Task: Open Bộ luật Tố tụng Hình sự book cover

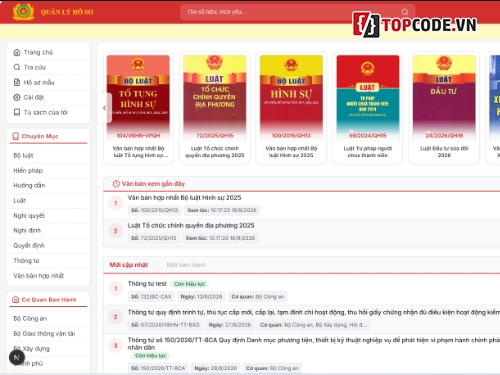Action: pyautogui.click(x=138, y=97)
